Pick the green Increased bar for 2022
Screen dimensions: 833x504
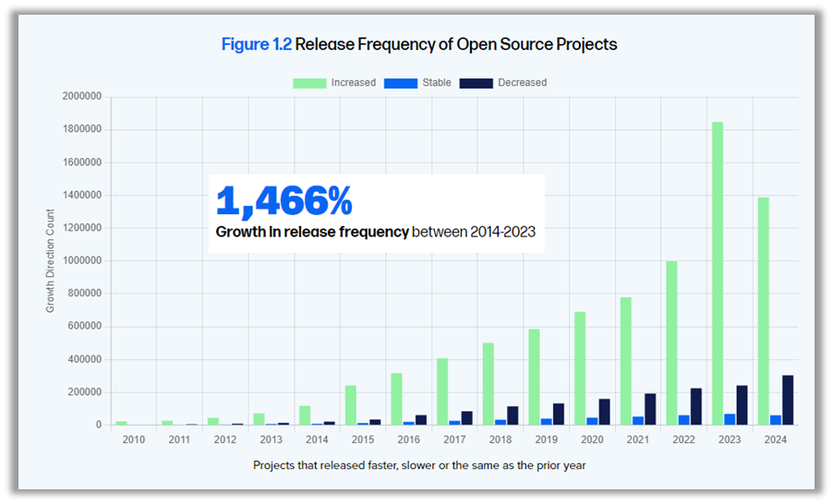671,342
